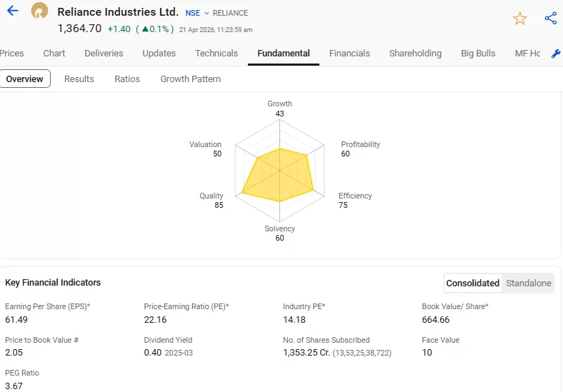Viewport: 563px width, 392px height.
Task: Click the Reliance Industries Ltd. title
Action: pos(118,12)
